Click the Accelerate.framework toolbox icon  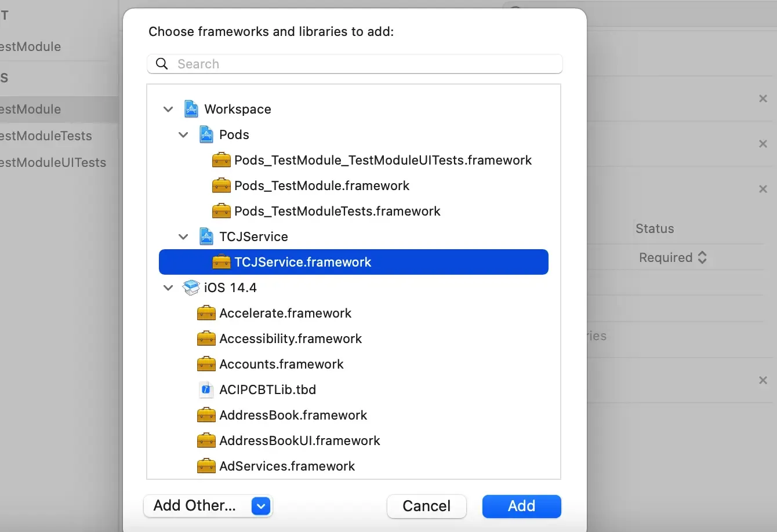[x=206, y=313]
